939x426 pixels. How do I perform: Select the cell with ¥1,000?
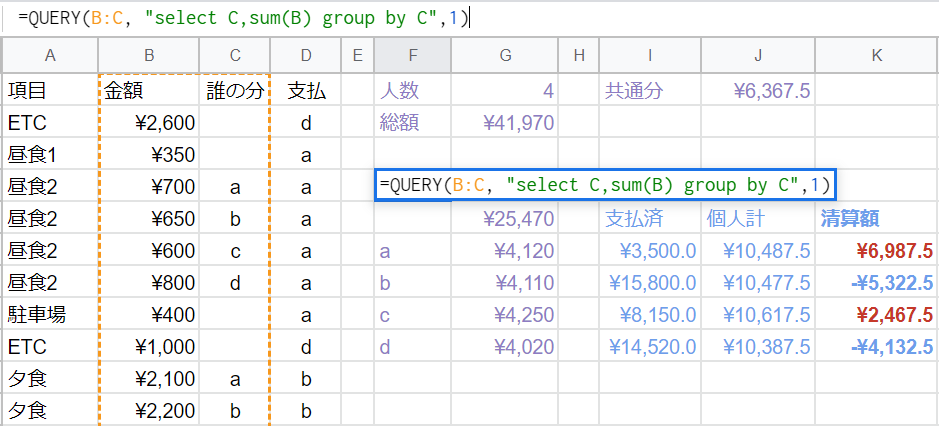[149, 346]
